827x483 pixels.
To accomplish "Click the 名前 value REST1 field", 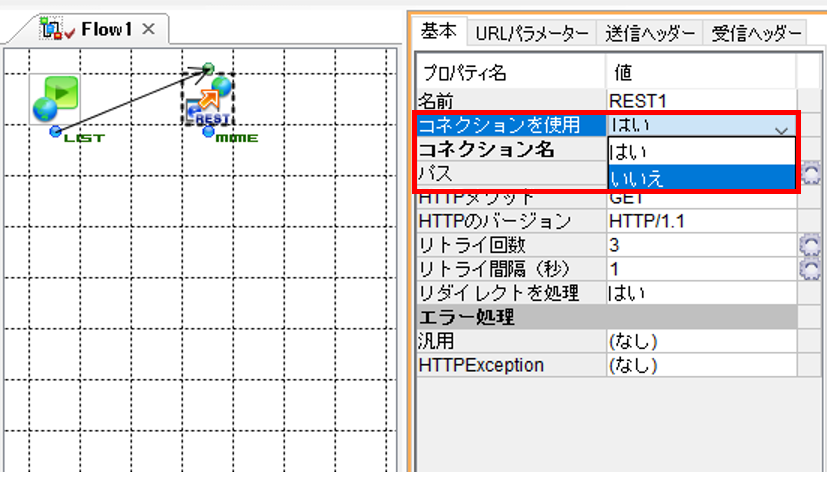I will click(x=701, y=100).
